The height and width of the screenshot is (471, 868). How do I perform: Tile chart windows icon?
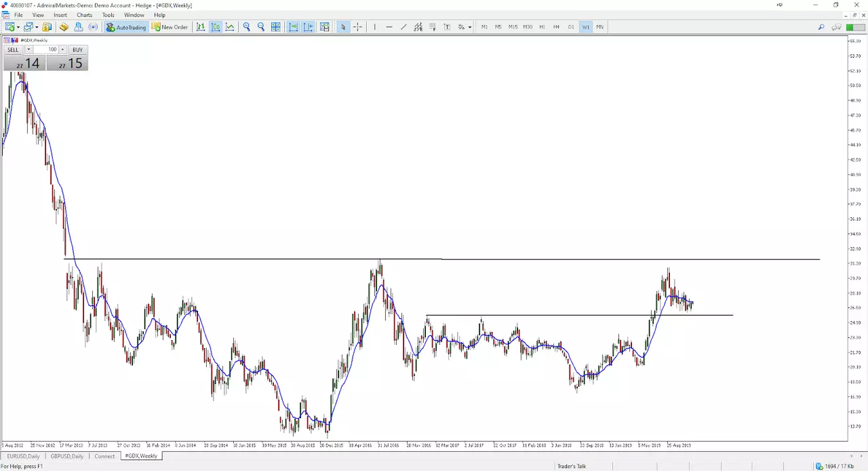[x=276, y=27]
